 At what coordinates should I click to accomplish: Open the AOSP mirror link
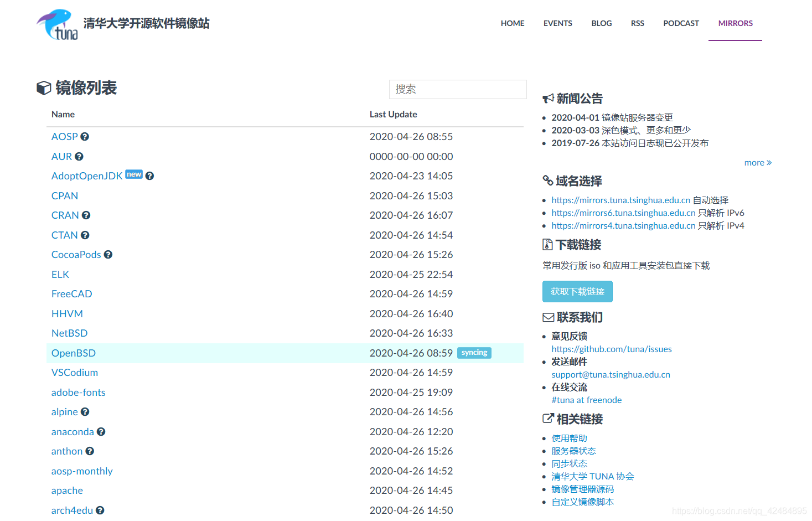pos(65,137)
